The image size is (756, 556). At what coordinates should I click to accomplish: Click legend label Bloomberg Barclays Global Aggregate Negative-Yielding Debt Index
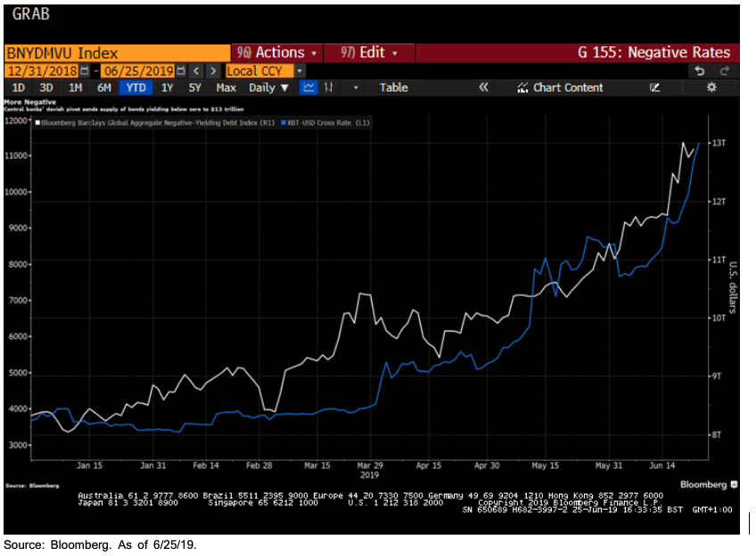pos(158,123)
